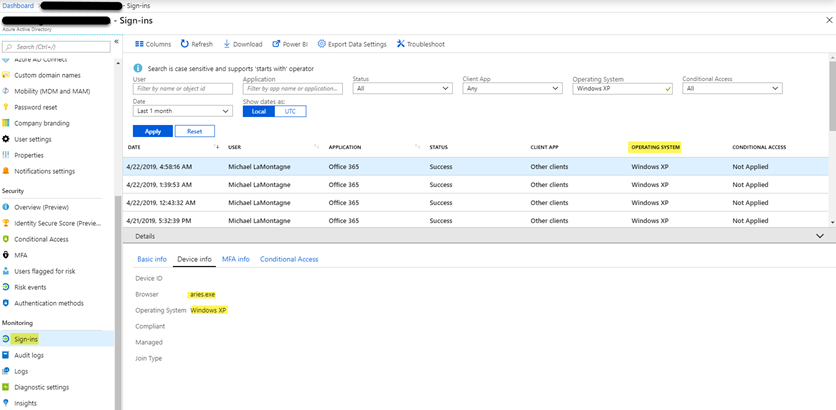This screenshot has height=410, width=836.
Task: Click the aries.exe browser value
Action: (202, 294)
